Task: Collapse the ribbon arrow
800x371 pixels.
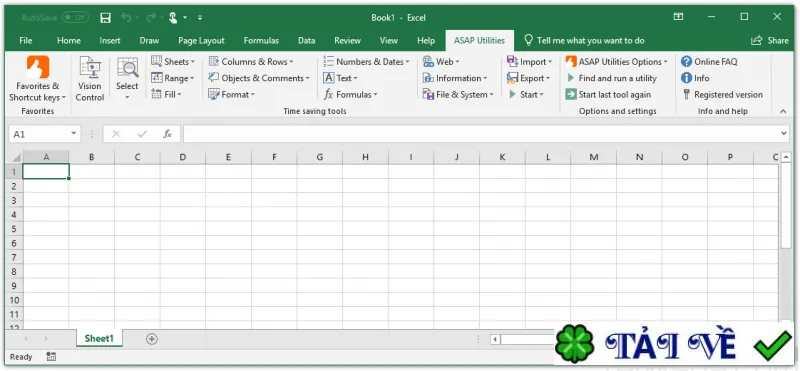Action: [x=783, y=111]
